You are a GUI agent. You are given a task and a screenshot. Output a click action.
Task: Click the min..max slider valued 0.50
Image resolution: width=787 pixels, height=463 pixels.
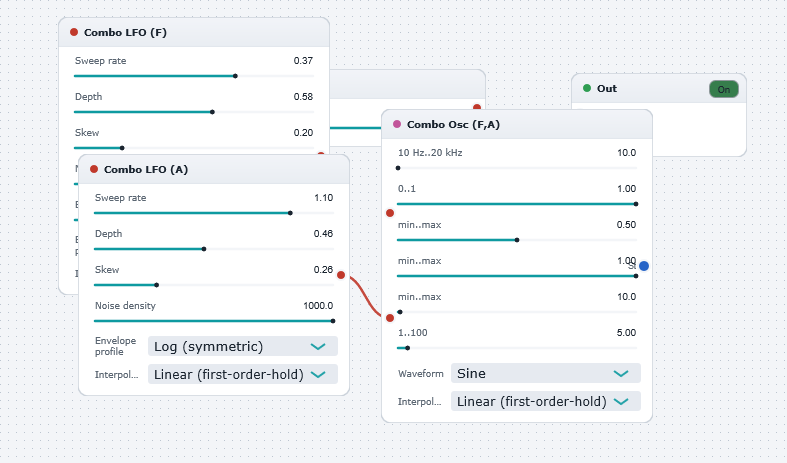point(517,240)
